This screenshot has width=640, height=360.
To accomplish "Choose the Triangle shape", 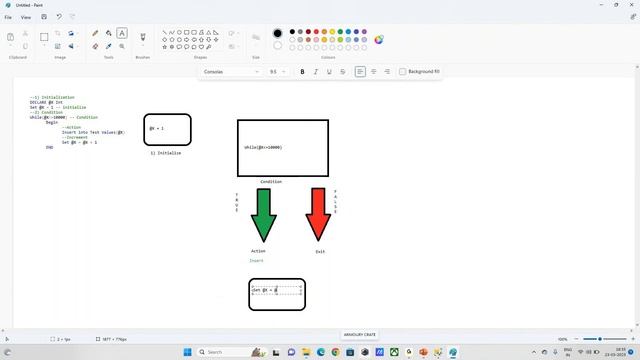I will click(x=209, y=32).
